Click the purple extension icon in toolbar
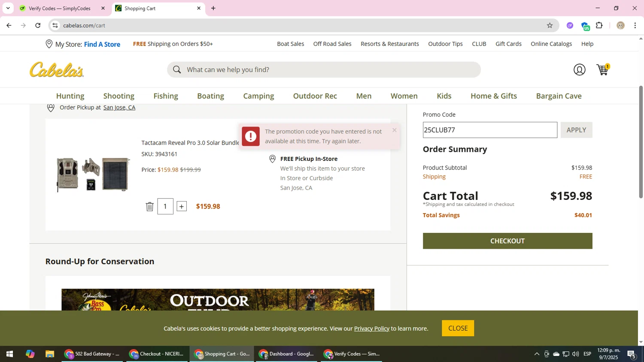Screen dimensions: 644x362 570,25
